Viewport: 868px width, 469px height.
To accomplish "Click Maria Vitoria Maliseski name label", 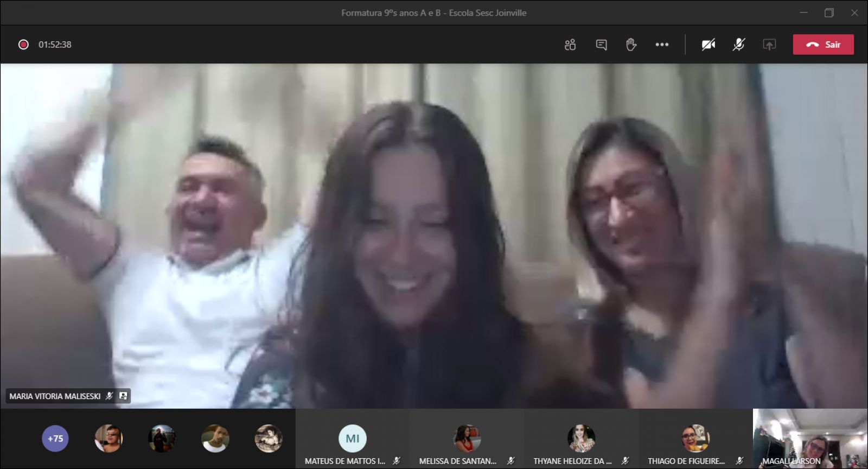I will pos(55,396).
